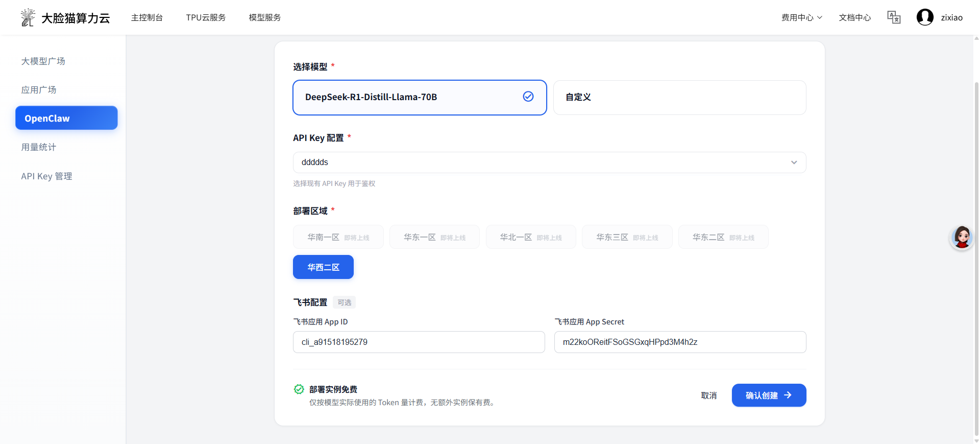Image resolution: width=980 pixels, height=444 pixels.
Task: Click the green badge icon beside 部署实例免费
Action: (299, 389)
